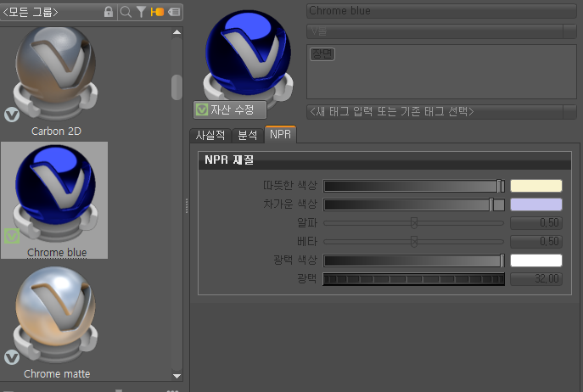Open the filter funnel icon
The height and width of the screenshot is (392, 583).
(x=141, y=12)
